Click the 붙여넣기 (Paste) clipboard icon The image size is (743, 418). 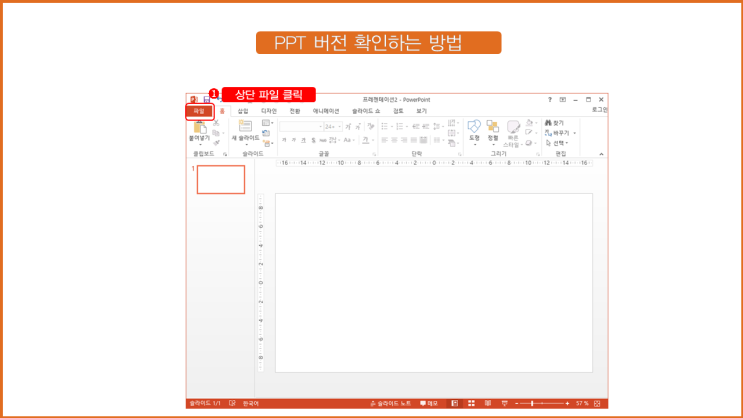coord(199,127)
